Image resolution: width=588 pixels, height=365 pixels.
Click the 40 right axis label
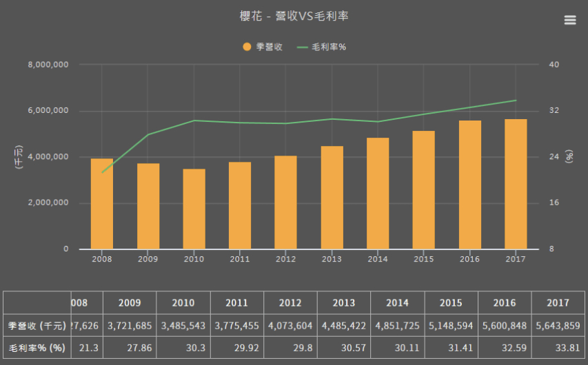554,65
